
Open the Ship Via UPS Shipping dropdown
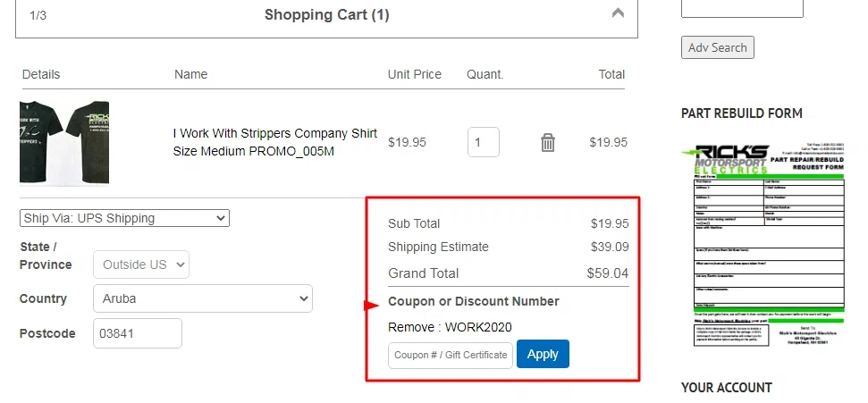(x=124, y=218)
